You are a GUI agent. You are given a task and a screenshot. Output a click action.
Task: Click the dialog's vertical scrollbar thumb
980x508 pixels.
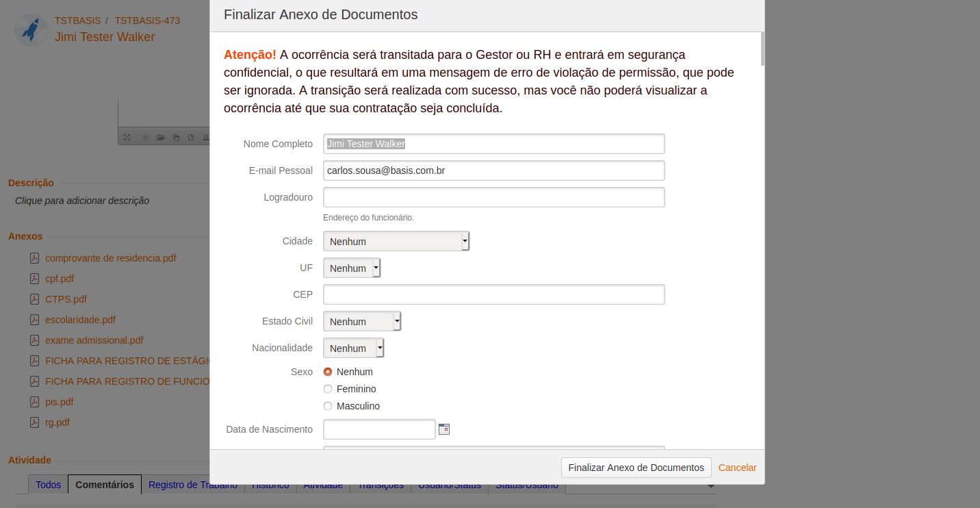point(762,49)
